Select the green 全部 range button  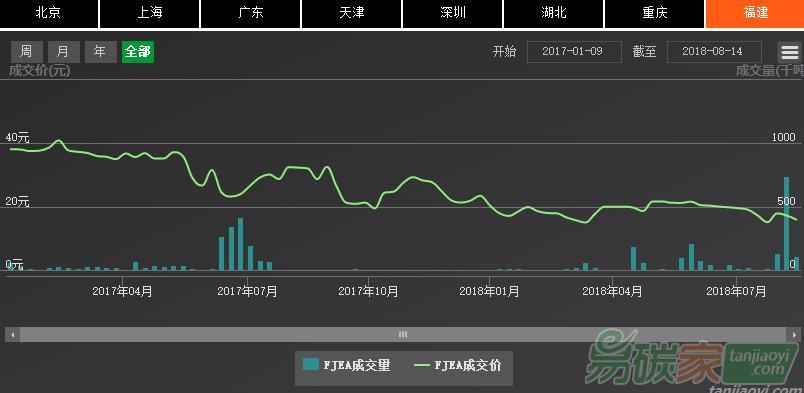(138, 52)
